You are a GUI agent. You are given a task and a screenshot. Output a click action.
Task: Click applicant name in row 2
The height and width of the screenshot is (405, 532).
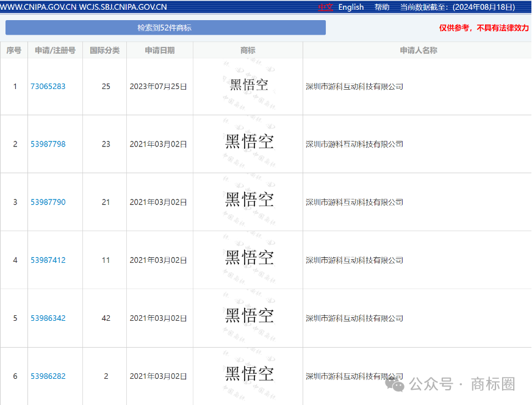click(x=354, y=144)
